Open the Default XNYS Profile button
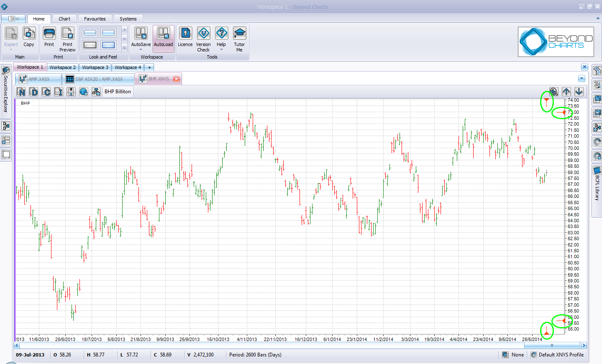Screen dimensions: 602x364 pyautogui.click(x=557, y=355)
